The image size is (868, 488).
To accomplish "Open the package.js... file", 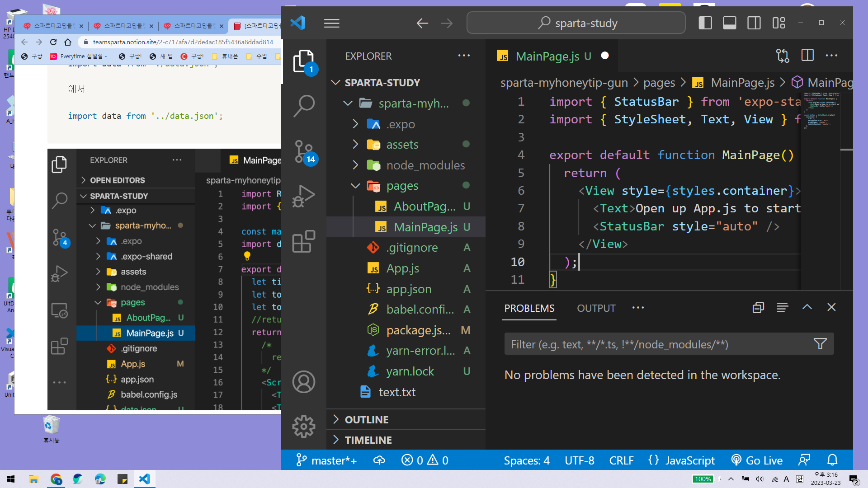I will [406, 330].
